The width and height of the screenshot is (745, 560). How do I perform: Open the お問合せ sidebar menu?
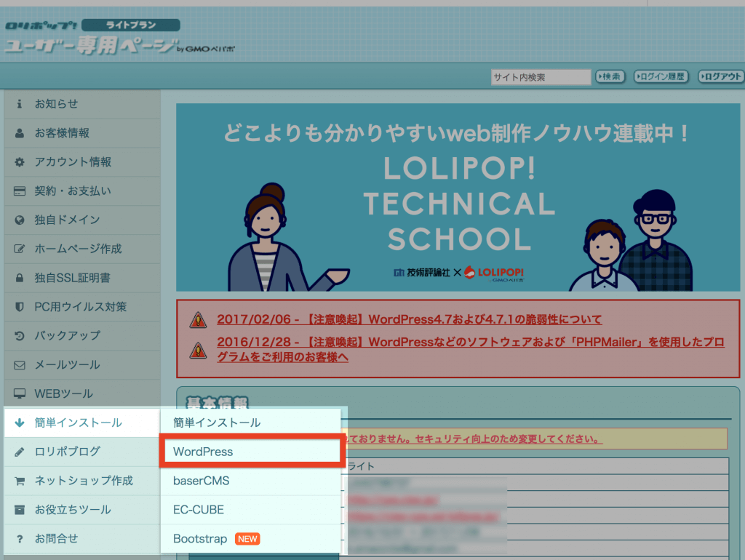[82, 539]
